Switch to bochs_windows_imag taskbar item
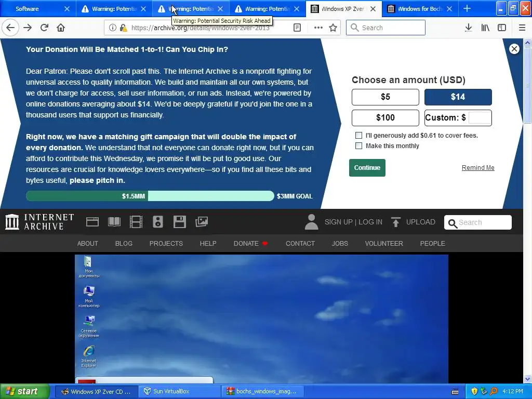Image resolution: width=532 pixels, height=399 pixels. tap(262, 391)
